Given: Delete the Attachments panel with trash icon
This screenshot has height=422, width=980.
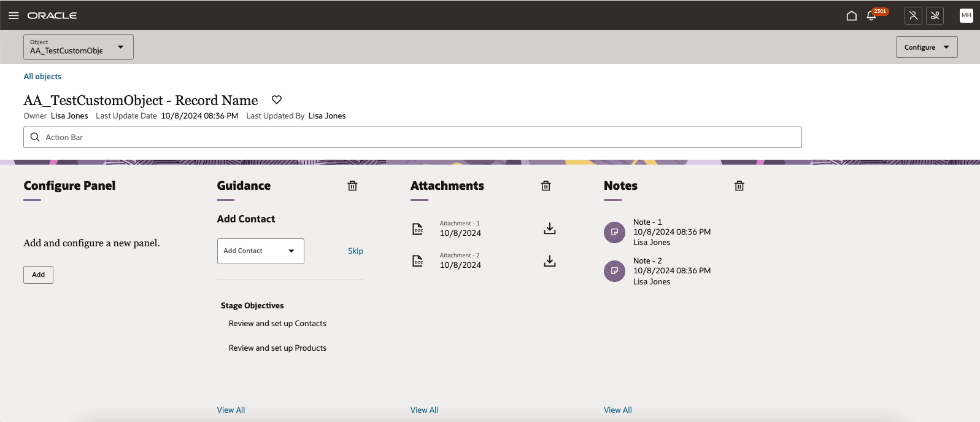Looking at the screenshot, I should pos(546,186).
